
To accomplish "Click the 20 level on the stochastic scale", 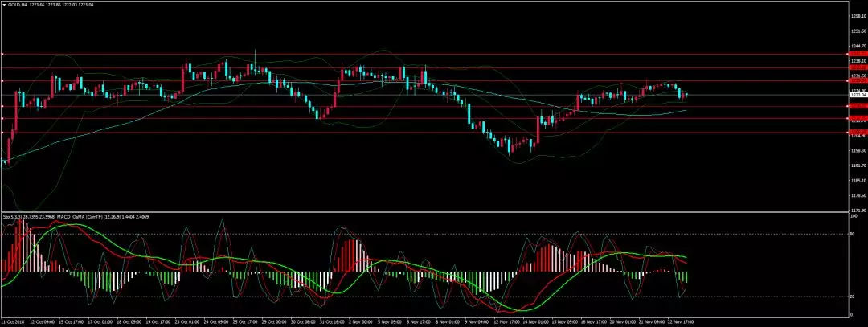I will pos(853,296).
